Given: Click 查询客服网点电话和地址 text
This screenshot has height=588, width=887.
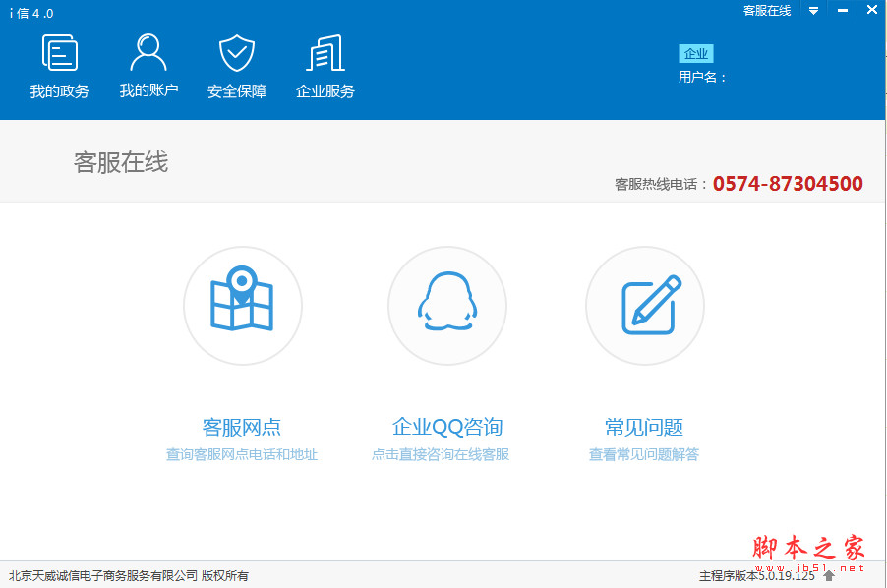Looking at the screenshot, I should [242, 454].
